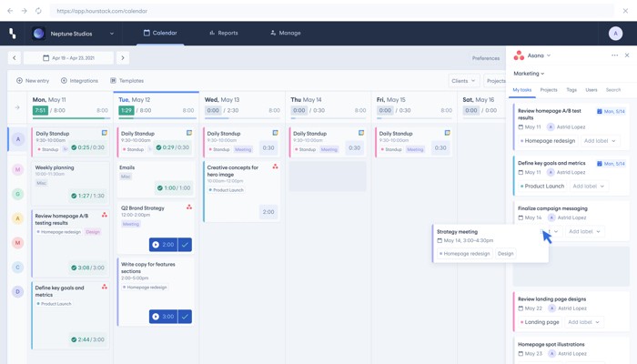Mark Q2 Brand Strategy entry complete
This screenshot has height=364, width=637.
[x=185, y=245]
